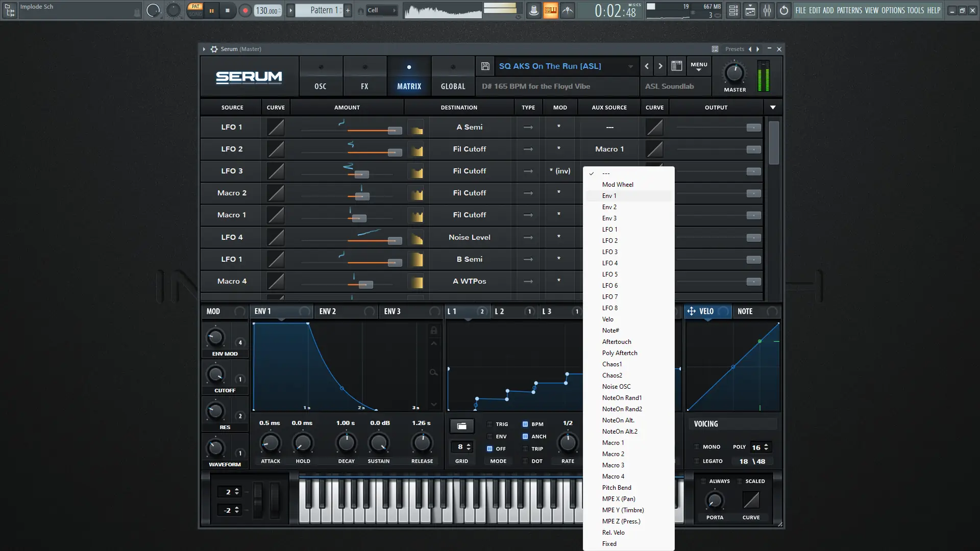Click the save preset floppy disk icon
Image resolution: width=980 pixels, height=551 pixels.
485,66
